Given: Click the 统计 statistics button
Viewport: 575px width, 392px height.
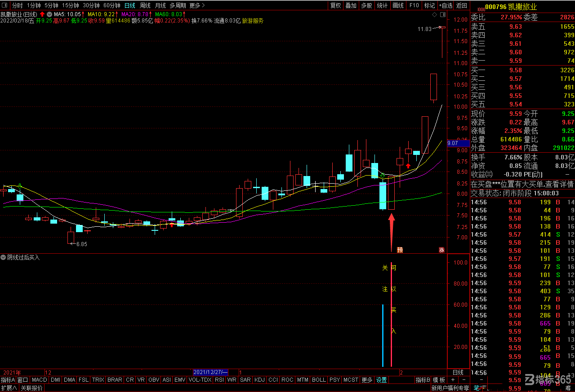Looking at the screenshot, I should (383, 5).
